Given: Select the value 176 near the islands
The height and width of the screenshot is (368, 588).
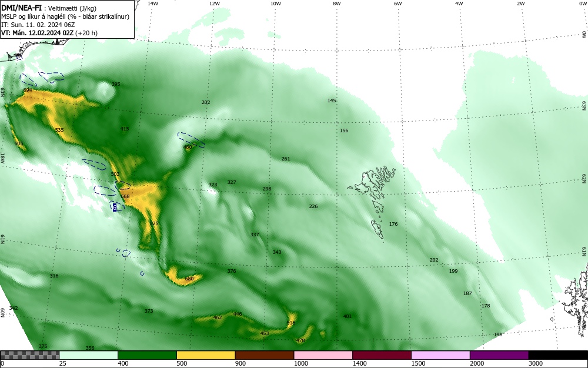Looking at the screenshot, I should coord(393,224).
